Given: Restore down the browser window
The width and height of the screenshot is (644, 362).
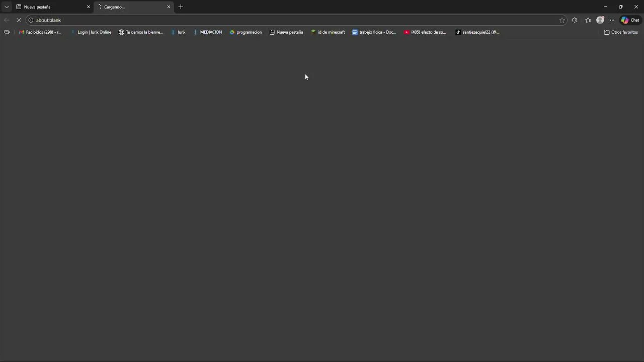Looking at the screenshot, I should (621, 7).
